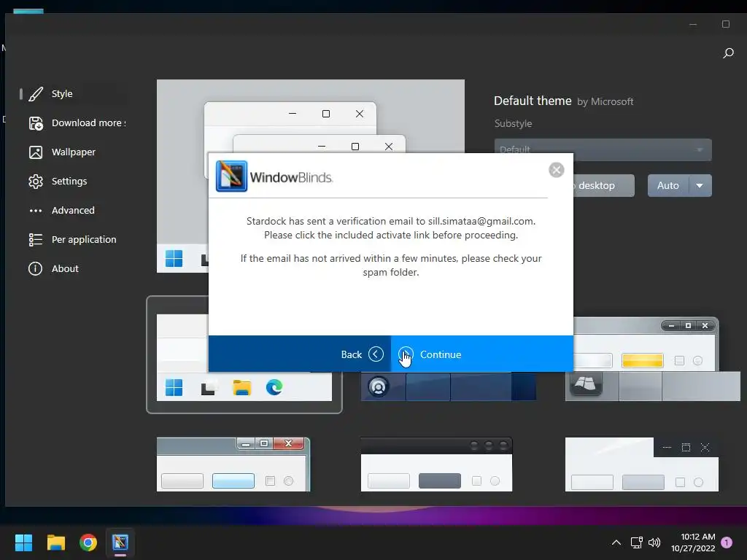747x560 pixels.
Task: Click the Wallpaper picture icon
Action: (x=36, y=152)
